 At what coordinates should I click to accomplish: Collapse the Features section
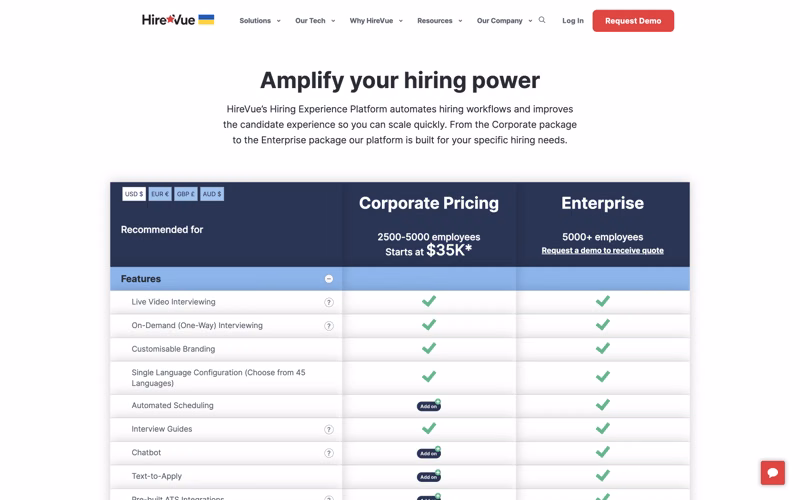point(329,279)
